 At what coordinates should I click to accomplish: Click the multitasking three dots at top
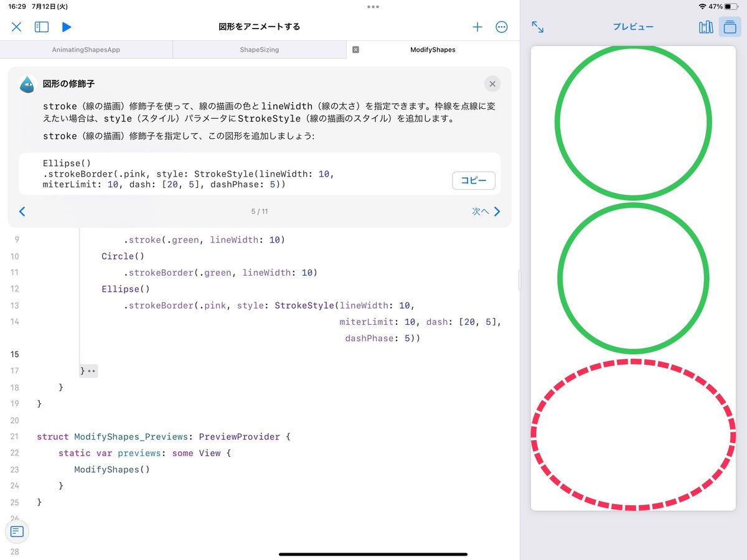[373, 7]
